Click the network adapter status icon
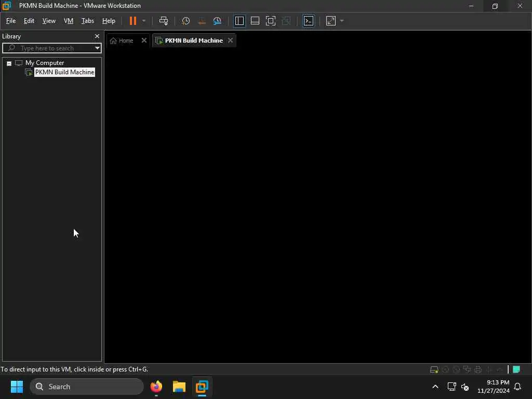 click(467, 369)
